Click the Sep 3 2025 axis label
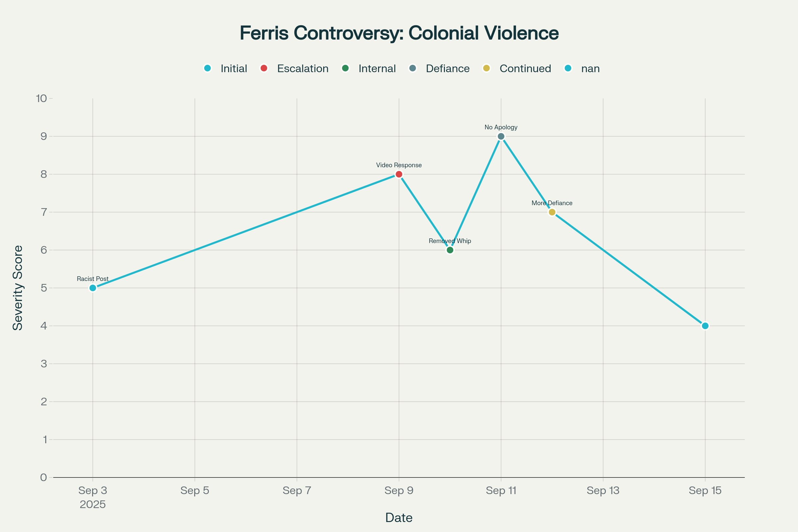This screenshot has height=532, width=798. (x=93, y=497)
